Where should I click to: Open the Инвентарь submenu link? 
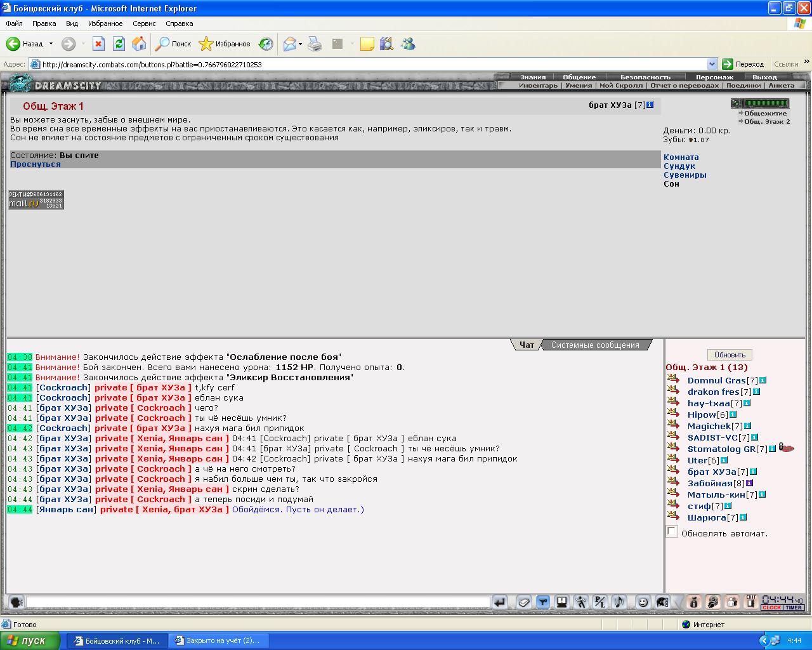[538, 85]
